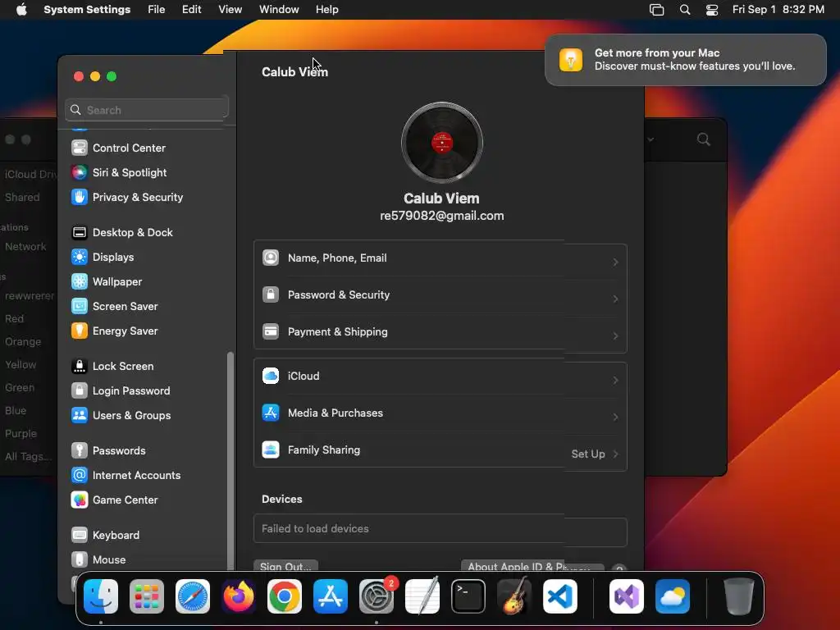The height and width of the screenshot is (630, 840).
Task: Click System Settings icon in Dock
Action: click(x=377, y=596)
